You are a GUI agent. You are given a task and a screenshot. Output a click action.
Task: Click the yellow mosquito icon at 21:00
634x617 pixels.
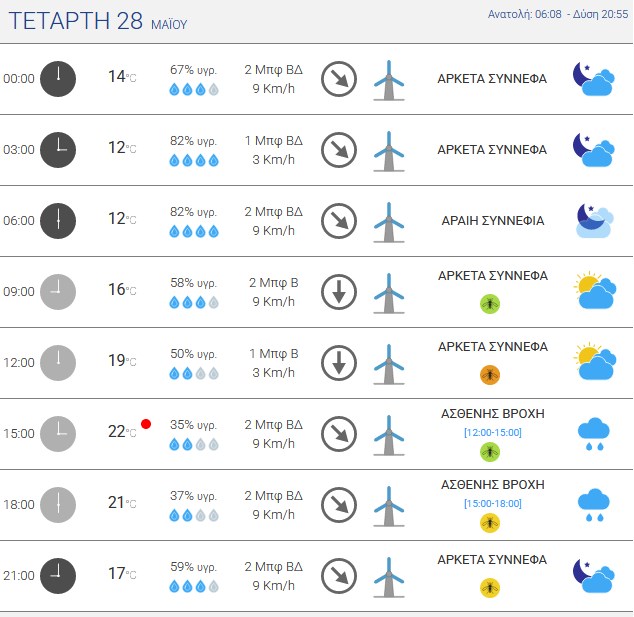pyautogui.click(x=490, y=587)
